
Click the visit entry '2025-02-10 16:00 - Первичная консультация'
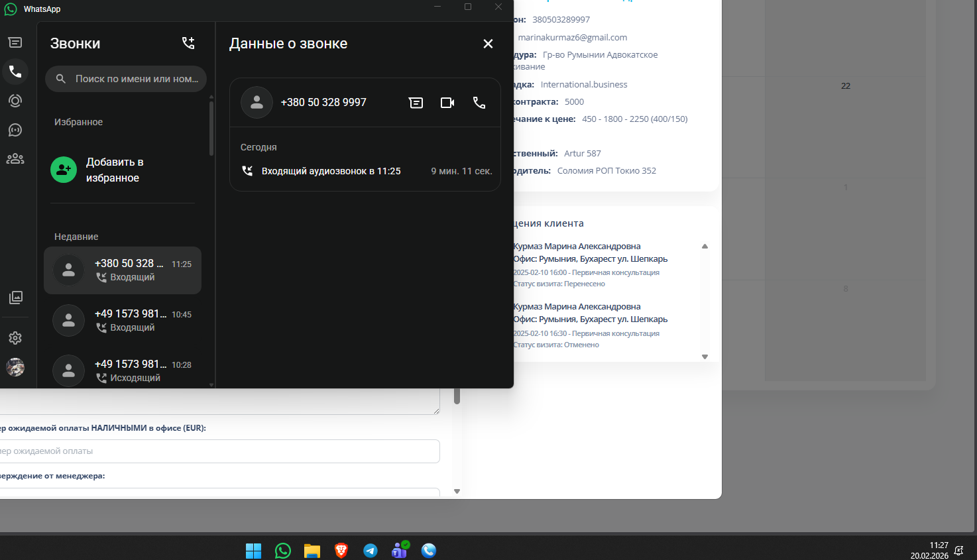pos(587,272)
